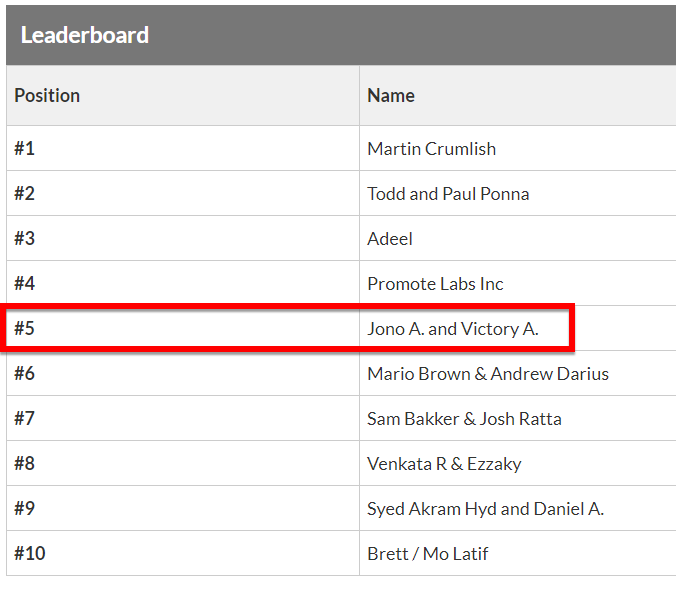
Task: Select the Brett / Mo Latif entry
Action: [427, 553]
